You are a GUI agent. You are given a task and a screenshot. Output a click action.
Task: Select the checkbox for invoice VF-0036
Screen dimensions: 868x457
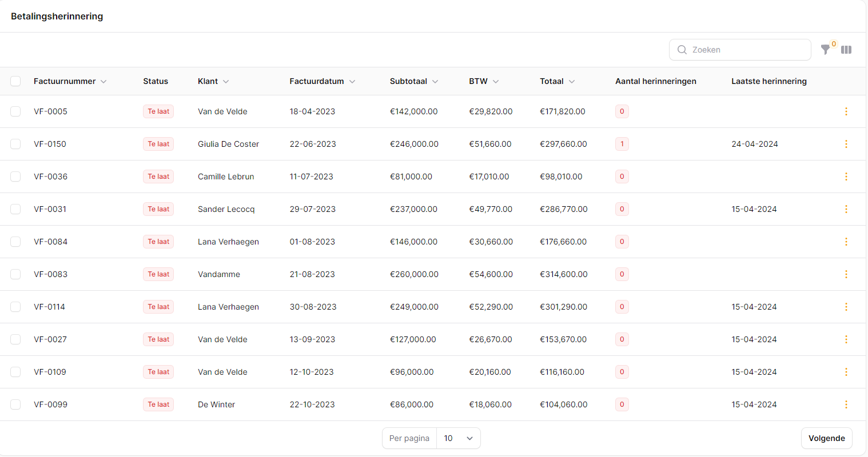click(x=15, y=177)
